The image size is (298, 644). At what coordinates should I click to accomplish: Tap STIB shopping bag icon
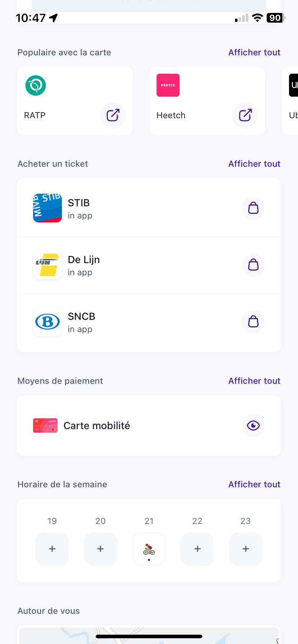(x=253, y=208)
